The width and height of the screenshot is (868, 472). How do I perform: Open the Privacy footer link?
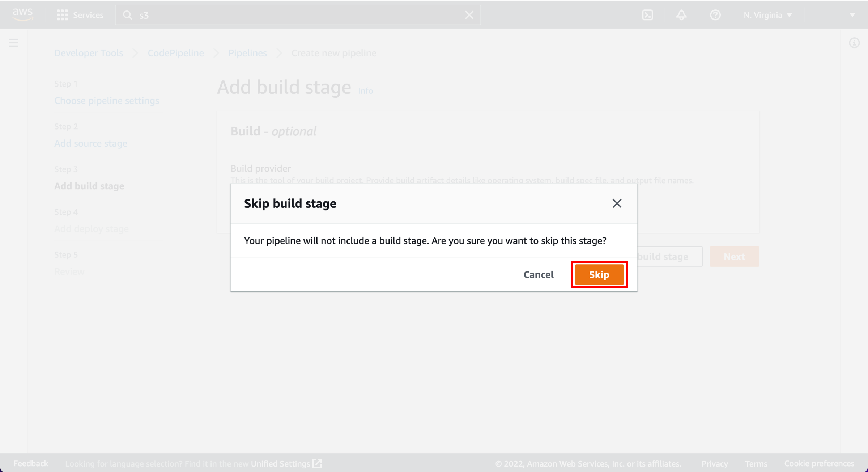click(714, 464)
